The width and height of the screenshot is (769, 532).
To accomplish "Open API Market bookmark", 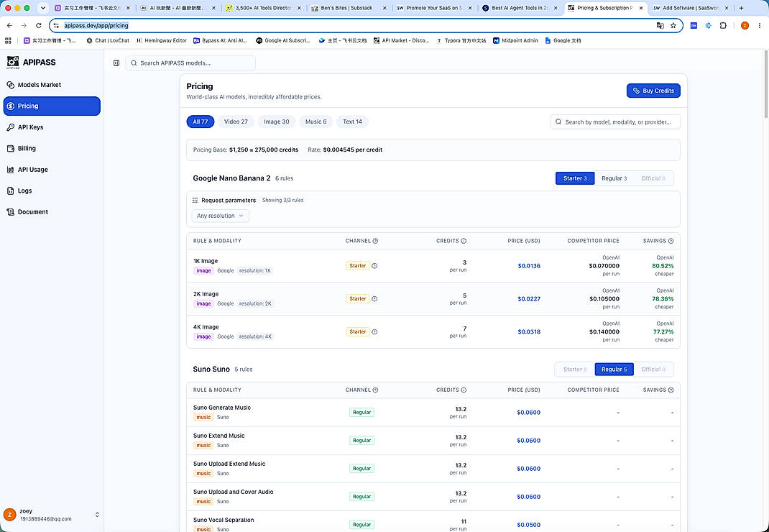I will click(401, 41).
